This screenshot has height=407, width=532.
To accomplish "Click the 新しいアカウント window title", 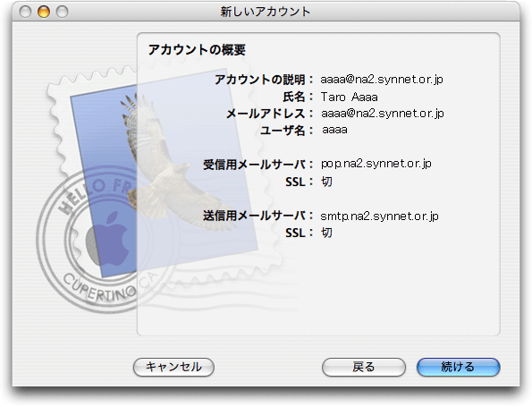I will click(266, 12).
